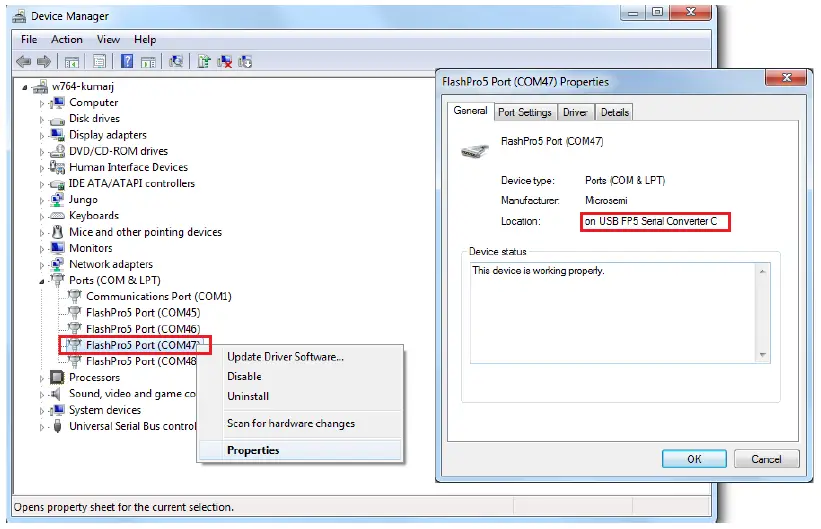Click the Device status scrollbar down arrow
Viewport: 821px width, 529px height.
point(762,355)
